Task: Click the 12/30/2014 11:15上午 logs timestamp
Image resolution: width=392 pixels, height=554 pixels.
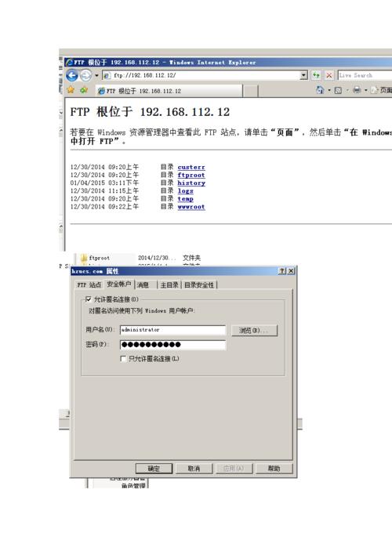Action: (104, 190)
